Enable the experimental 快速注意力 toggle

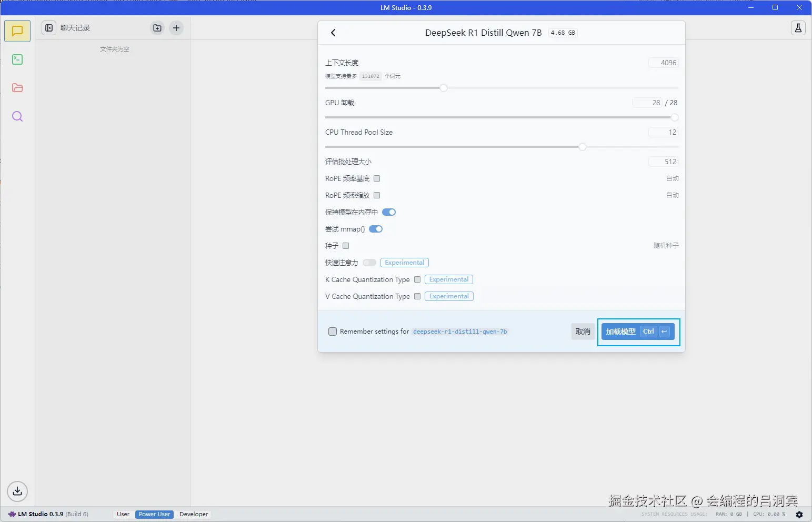[x=369, y=263]
